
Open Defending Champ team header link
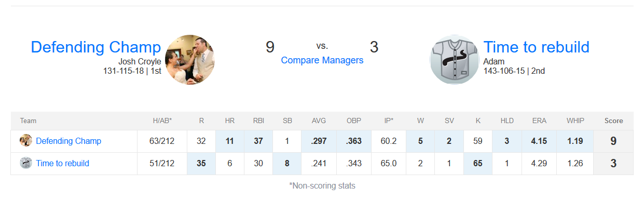(96, 47)
